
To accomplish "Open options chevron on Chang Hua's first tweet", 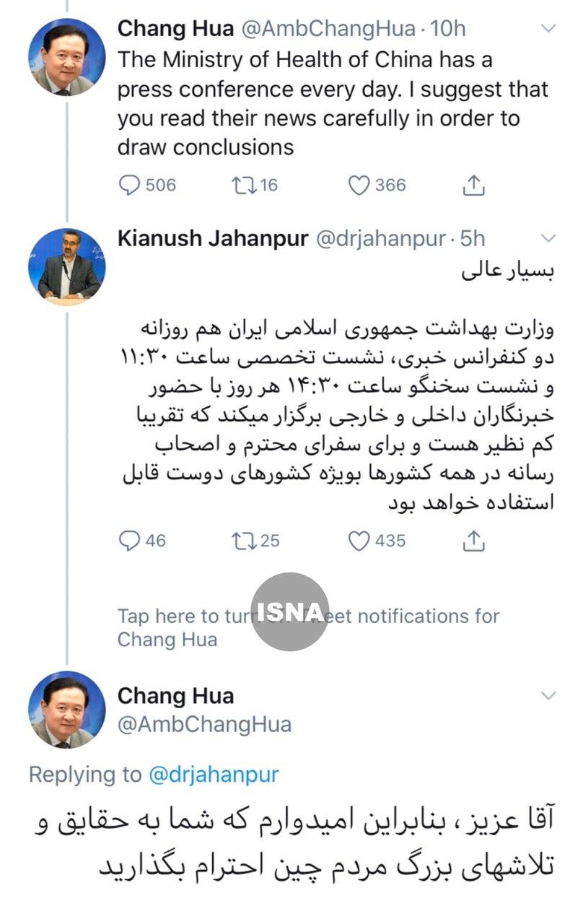I will point(548,29).
